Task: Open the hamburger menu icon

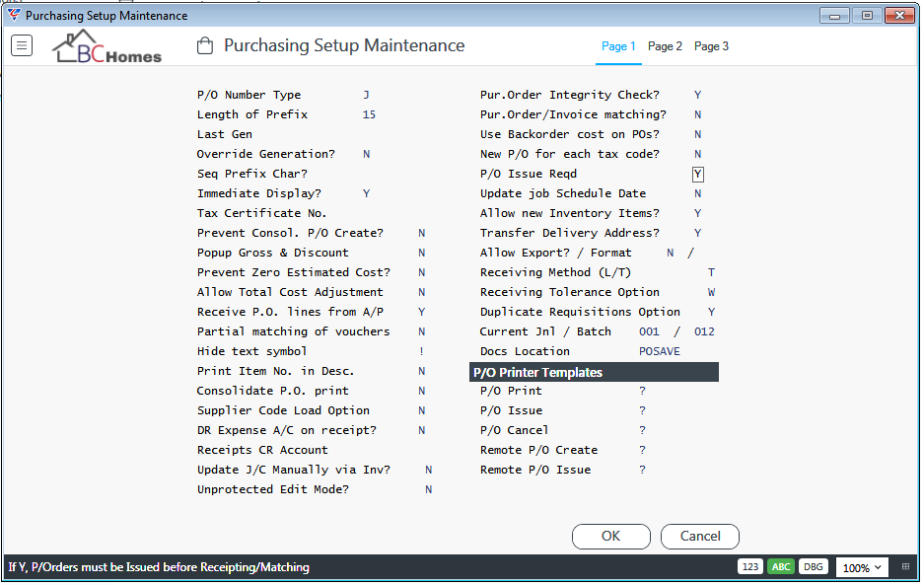Action: point(22,45)
